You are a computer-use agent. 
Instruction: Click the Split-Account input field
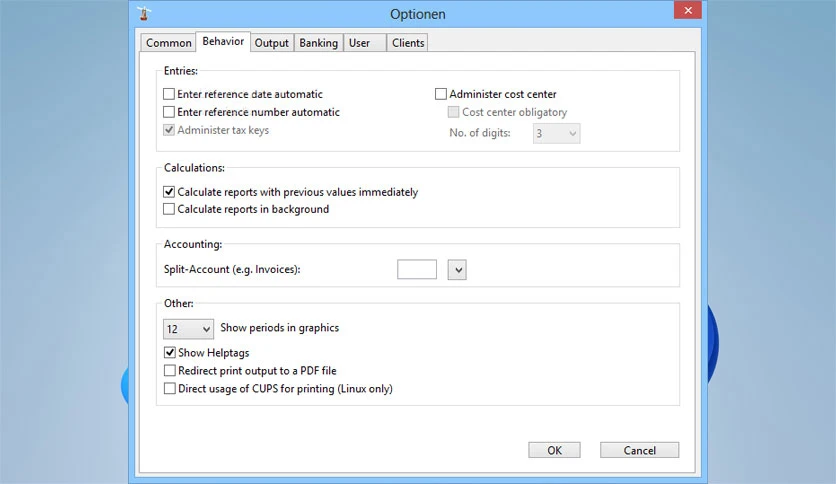click(417, 269)
